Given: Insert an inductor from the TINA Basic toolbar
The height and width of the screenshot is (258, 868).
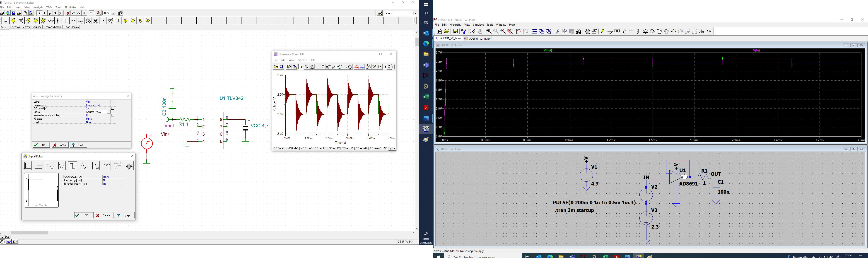Looking at the screenshot, I should pos(73,21).
